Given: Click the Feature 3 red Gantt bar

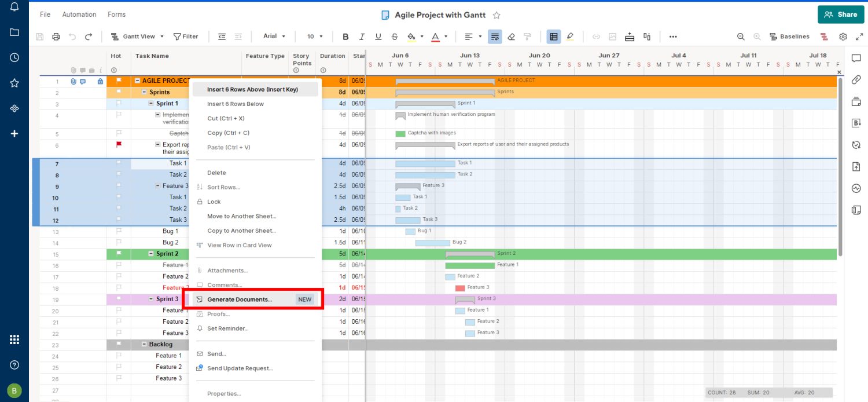Looking at the screenshot, I should point(460,288).
